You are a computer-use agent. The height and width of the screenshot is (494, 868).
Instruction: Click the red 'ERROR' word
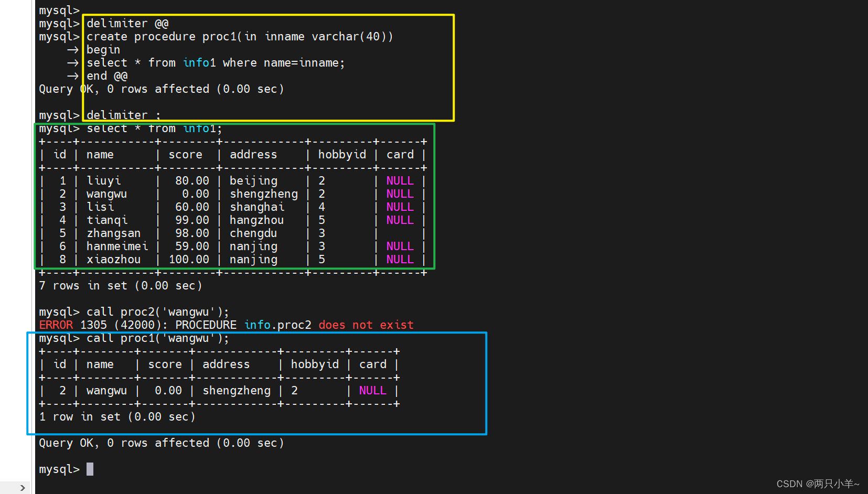[x=56, y=325]
